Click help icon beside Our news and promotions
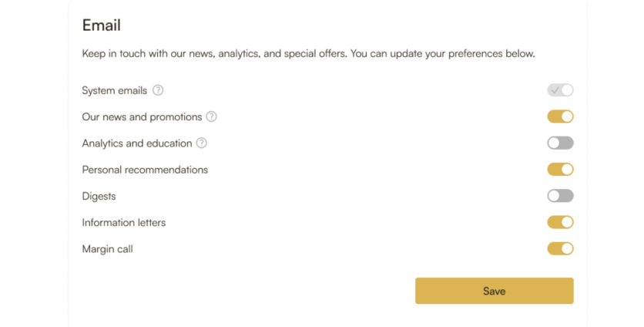The width and height of the screenshot is (644, 327). [211, 117]
